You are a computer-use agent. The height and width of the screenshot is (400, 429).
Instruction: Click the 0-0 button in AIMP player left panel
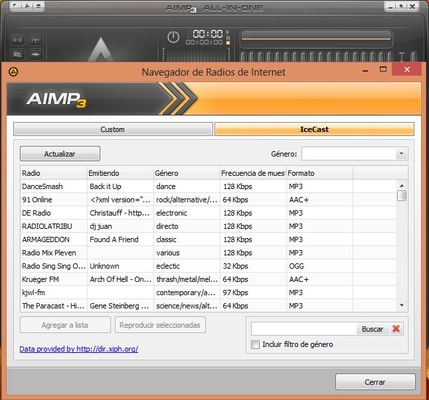pos(18,40)
